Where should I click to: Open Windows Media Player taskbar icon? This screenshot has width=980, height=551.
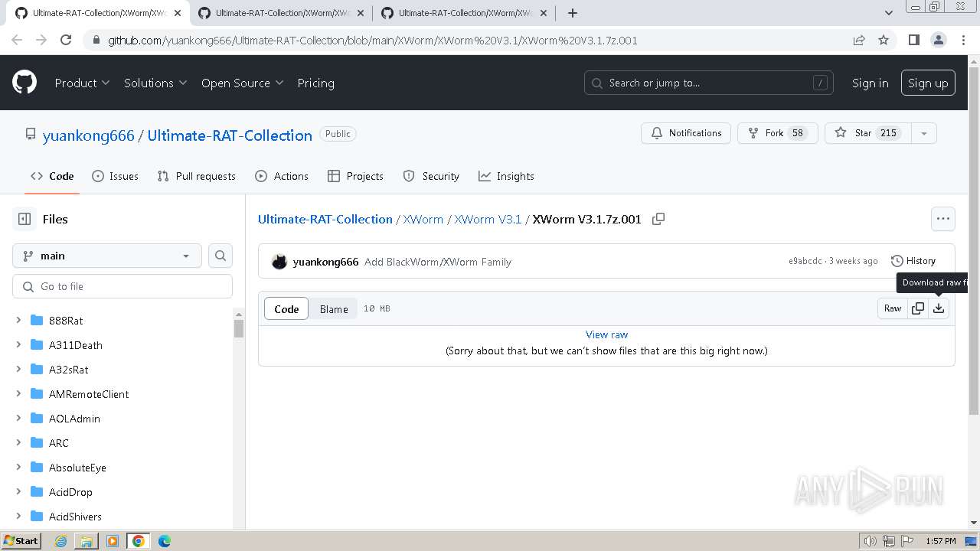coord(113,541)
